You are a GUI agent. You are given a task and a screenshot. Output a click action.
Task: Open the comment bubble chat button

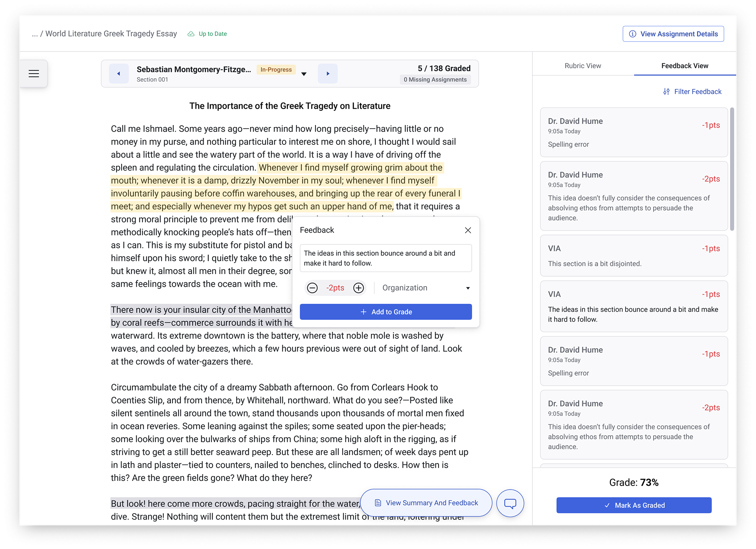510,503
